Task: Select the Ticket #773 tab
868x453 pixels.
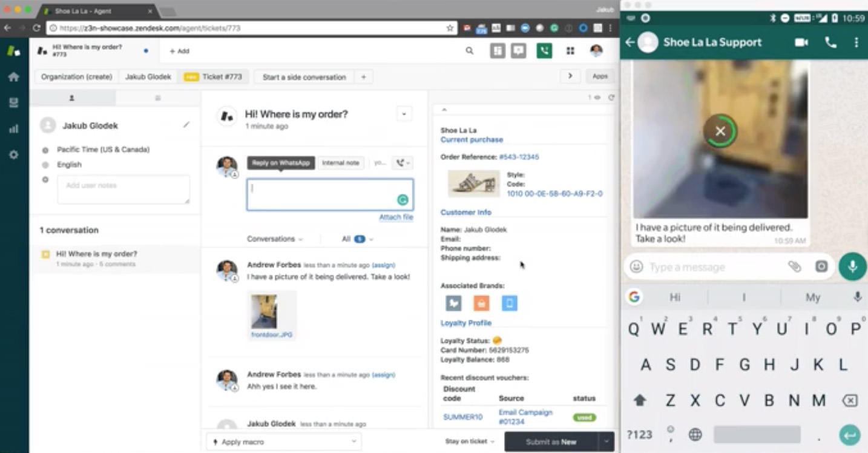Action: click(213, 77)
